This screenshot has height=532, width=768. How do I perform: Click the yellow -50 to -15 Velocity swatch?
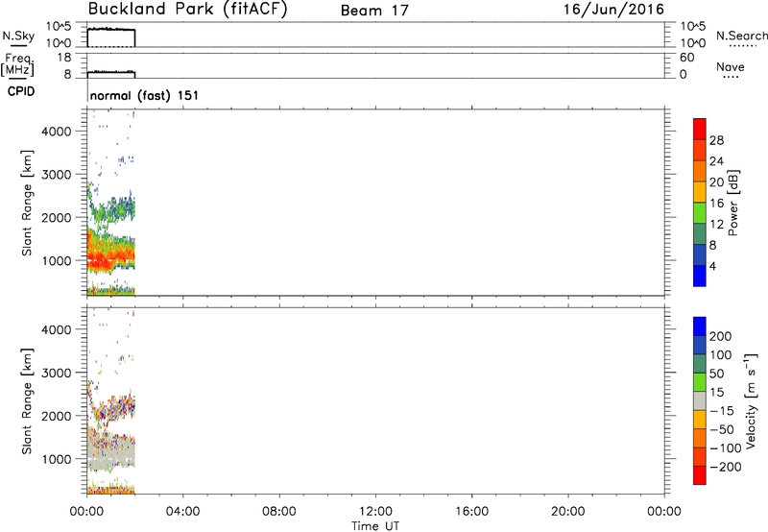[700, 420]
